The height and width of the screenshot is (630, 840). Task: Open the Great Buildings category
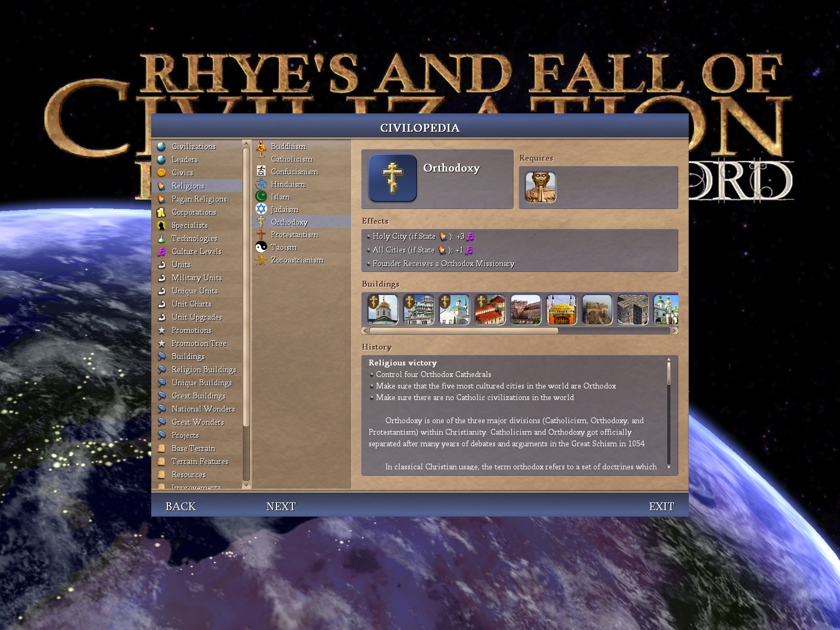pos(197,396)
